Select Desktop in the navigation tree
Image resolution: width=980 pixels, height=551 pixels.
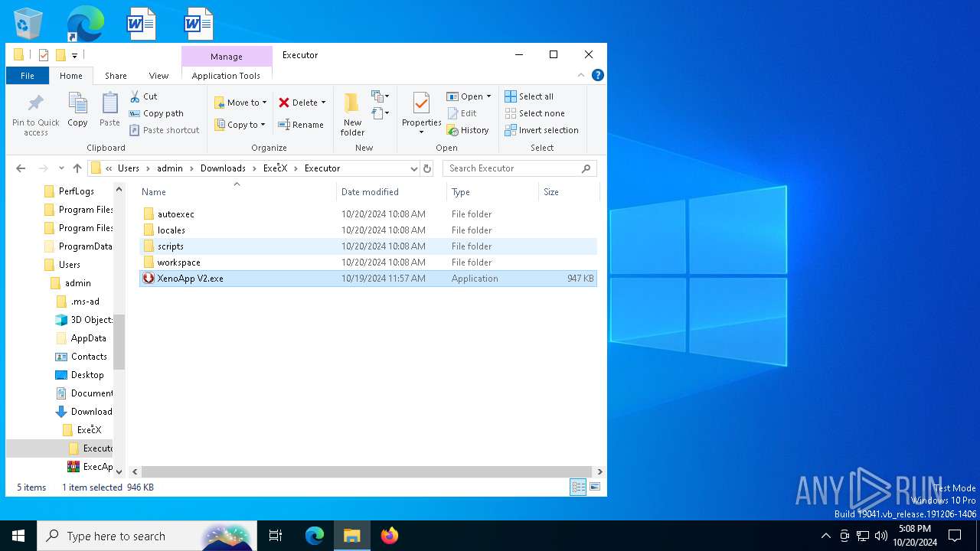pyautogui.click(x=87, y=375)
